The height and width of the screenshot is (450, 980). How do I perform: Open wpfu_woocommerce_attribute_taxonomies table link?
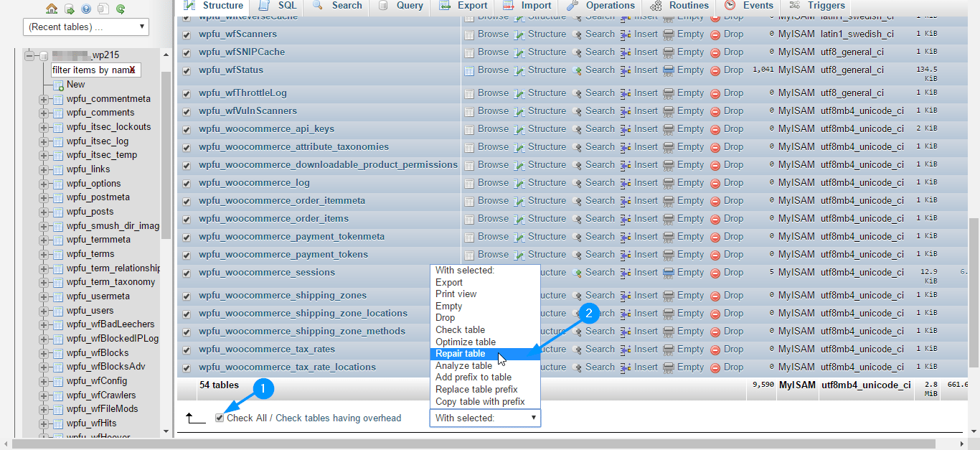294,147
